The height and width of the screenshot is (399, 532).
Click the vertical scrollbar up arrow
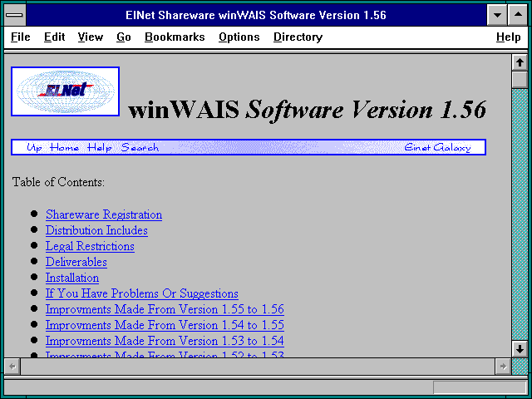[520, 63]
